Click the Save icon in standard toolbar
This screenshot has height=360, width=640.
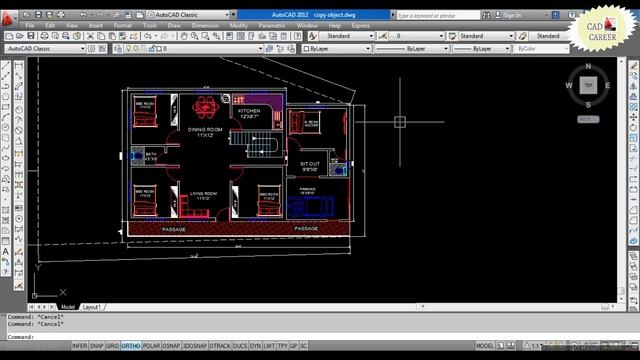(x=31, y=36)
